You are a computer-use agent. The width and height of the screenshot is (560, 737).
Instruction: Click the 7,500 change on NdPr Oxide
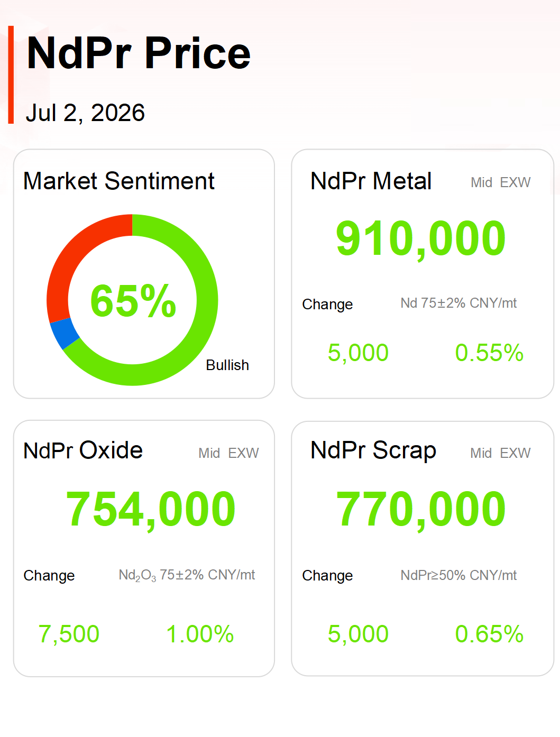coord(69,634)
